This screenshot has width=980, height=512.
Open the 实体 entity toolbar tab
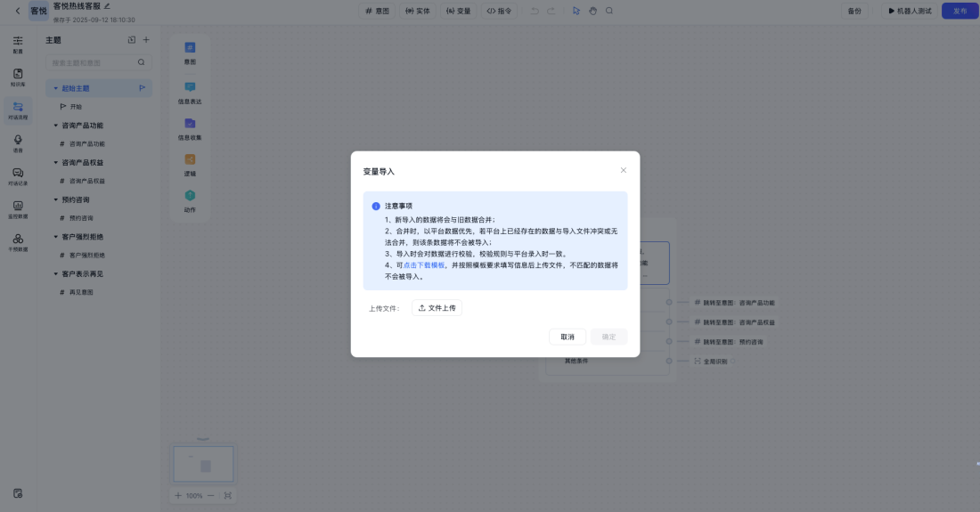[x=418, y=11]
